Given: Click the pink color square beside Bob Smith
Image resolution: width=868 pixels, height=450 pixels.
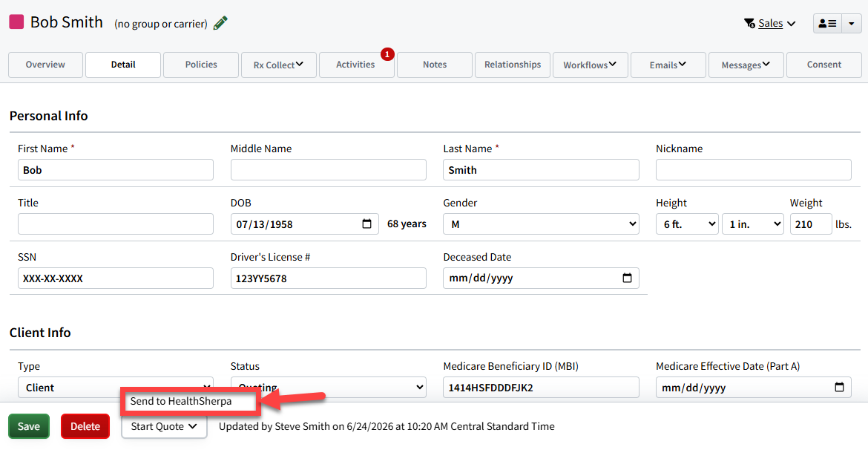Looking at the screenshot, I should tap(16, 22).
